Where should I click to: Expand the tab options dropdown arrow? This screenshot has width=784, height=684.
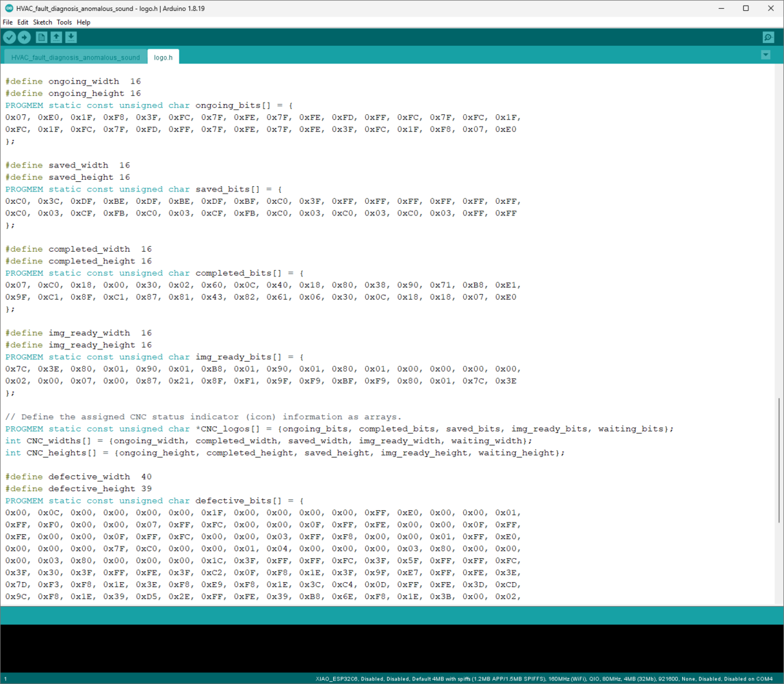coord(766,55)
